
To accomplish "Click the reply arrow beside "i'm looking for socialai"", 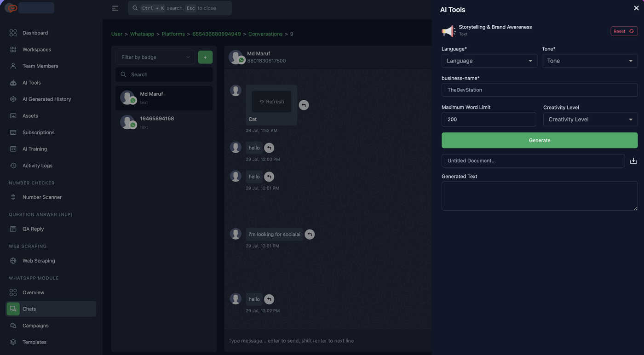I will [310, 235].
